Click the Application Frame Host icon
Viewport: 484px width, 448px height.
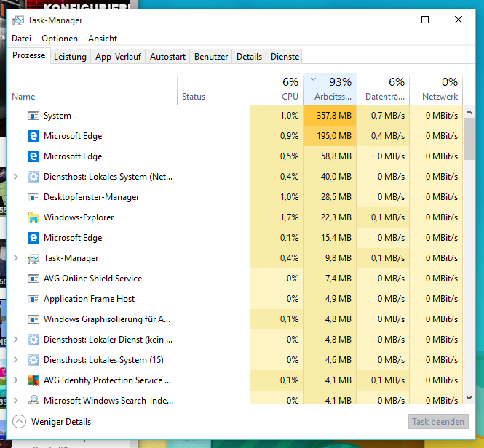pos(33,299)
